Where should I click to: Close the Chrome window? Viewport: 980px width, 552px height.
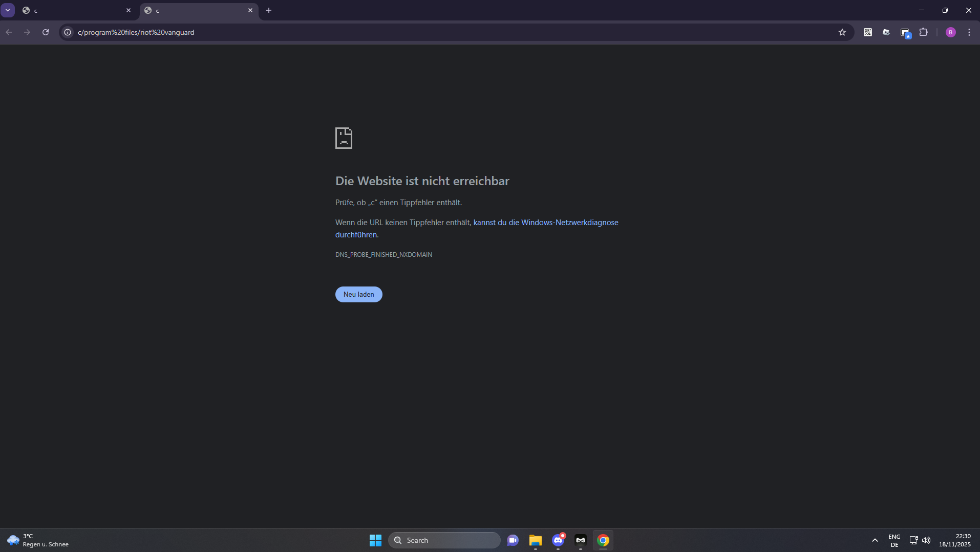[x=969, y=10]
